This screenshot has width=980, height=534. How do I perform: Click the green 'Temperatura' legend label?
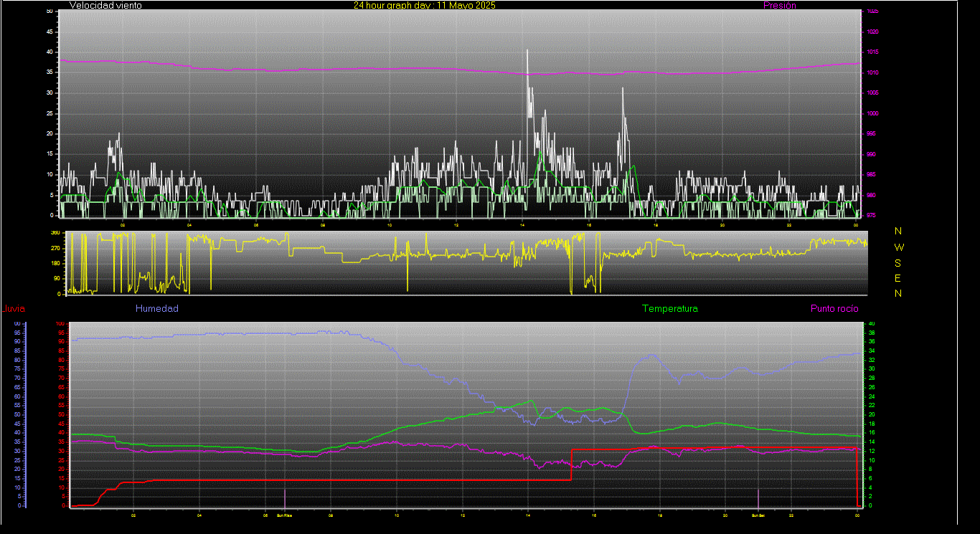(x=669, y=309)
